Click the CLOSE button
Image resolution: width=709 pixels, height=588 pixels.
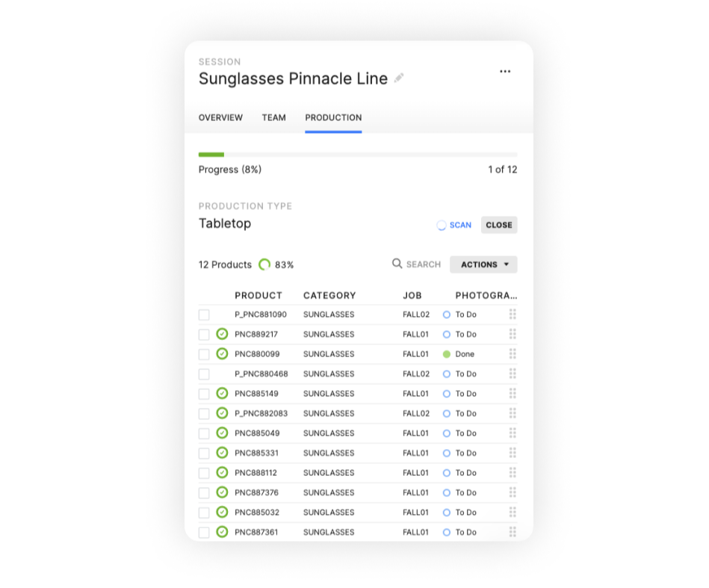click(498, 225)
